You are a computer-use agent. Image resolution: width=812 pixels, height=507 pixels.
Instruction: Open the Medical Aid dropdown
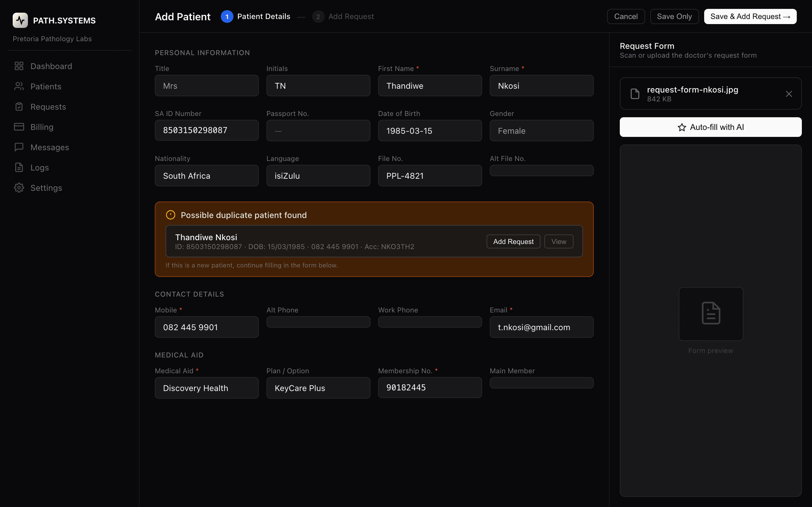pyautogui.click(x=207, y=388)
